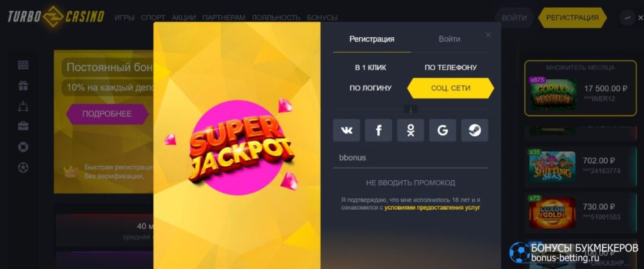644x269 pixels.
Task: Switch to the Войти tab
Action: (449, 39)
